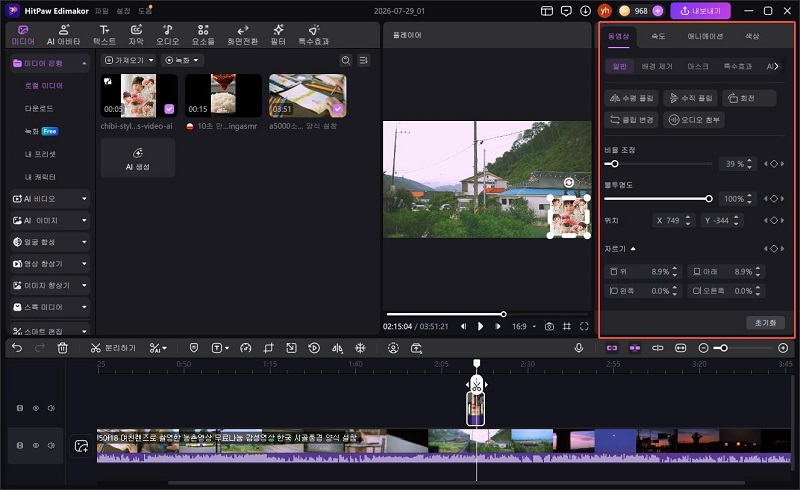Click the 클립 변경 button
The height and width of the screenshot is (490, 800).
(x=632, y=119)
